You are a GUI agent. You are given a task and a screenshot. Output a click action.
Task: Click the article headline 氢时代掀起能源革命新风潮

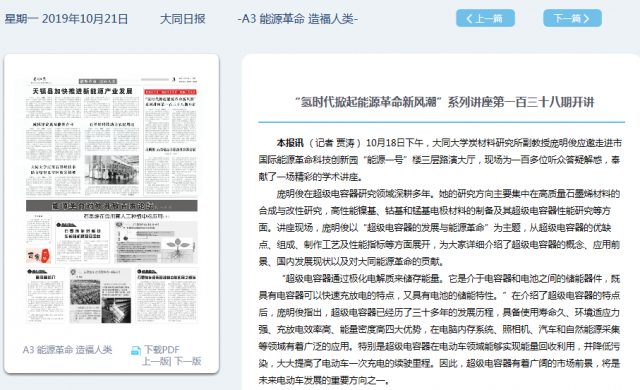(x=444, y=102)
